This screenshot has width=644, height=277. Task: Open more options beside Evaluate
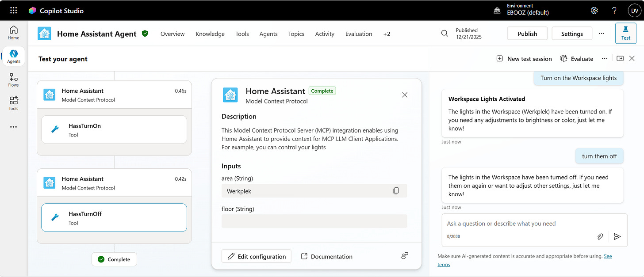pyautogui.click(x=605, y=58)
